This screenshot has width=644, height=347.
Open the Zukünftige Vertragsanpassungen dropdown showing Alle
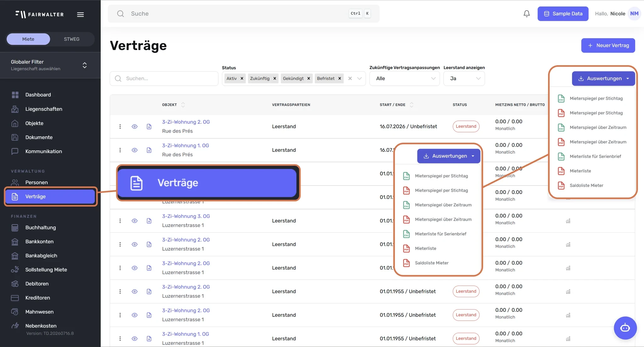pyautogui.click(x=404, y=78)
